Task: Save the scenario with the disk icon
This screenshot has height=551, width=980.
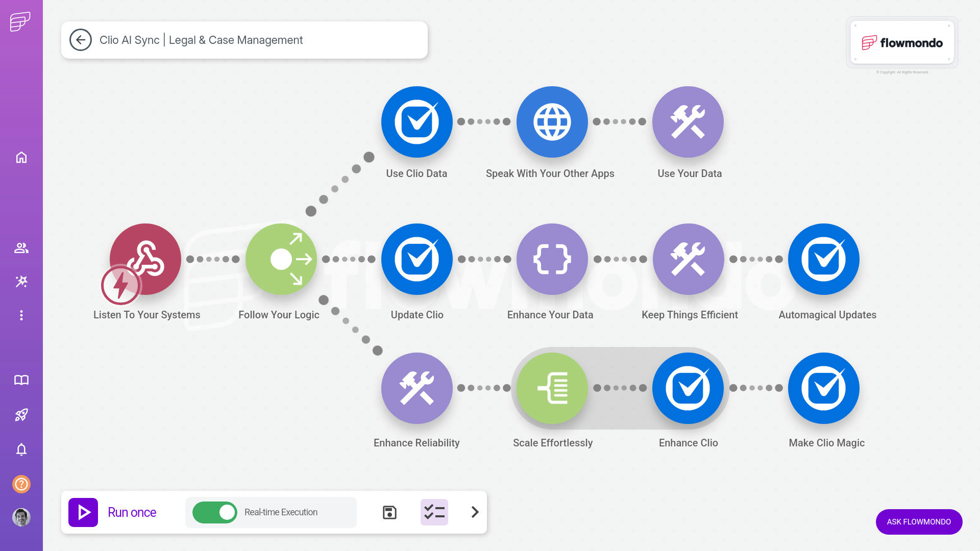Action: (389, 512)
